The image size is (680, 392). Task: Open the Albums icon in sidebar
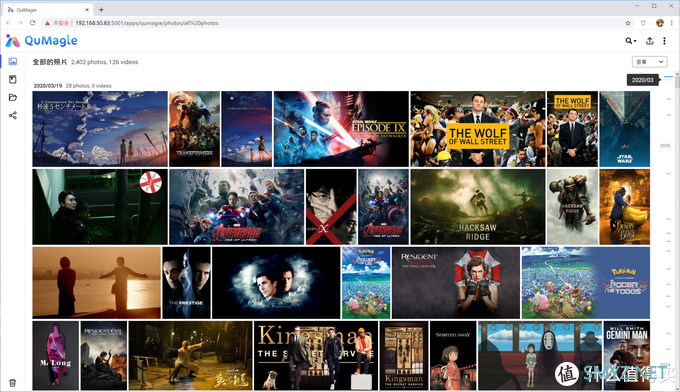(x=13, y=79)
